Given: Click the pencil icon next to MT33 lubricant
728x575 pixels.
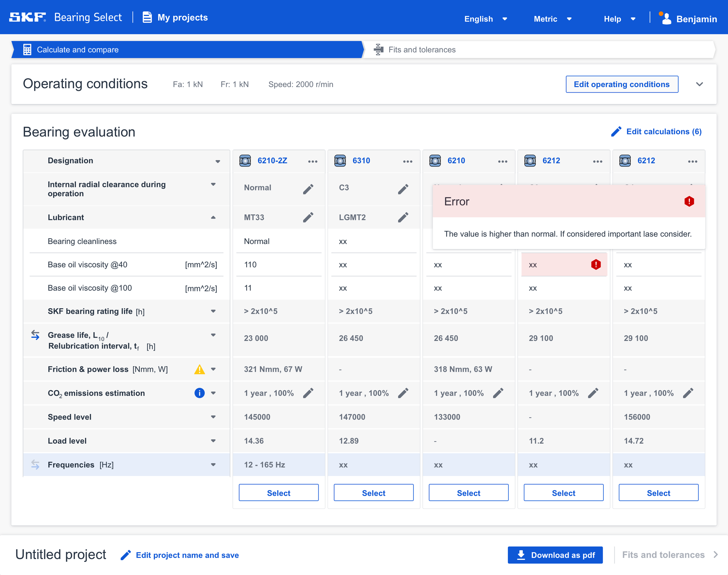Looking at the screenshot, I should point(308,217).
